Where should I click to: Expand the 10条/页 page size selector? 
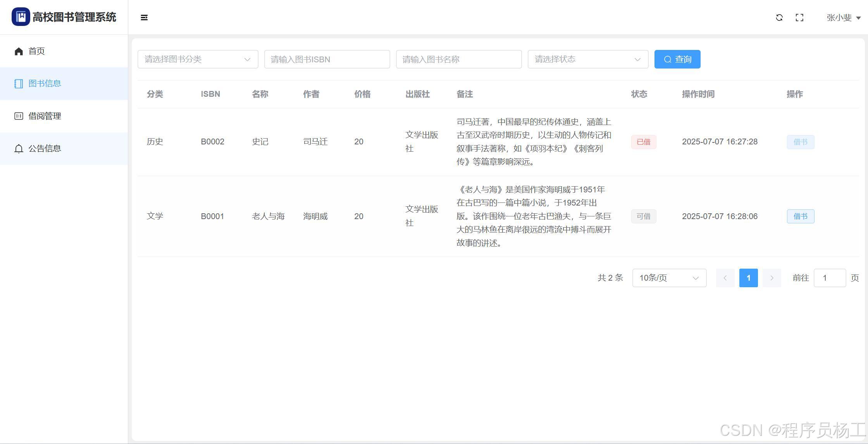click(x=669, y=278)
